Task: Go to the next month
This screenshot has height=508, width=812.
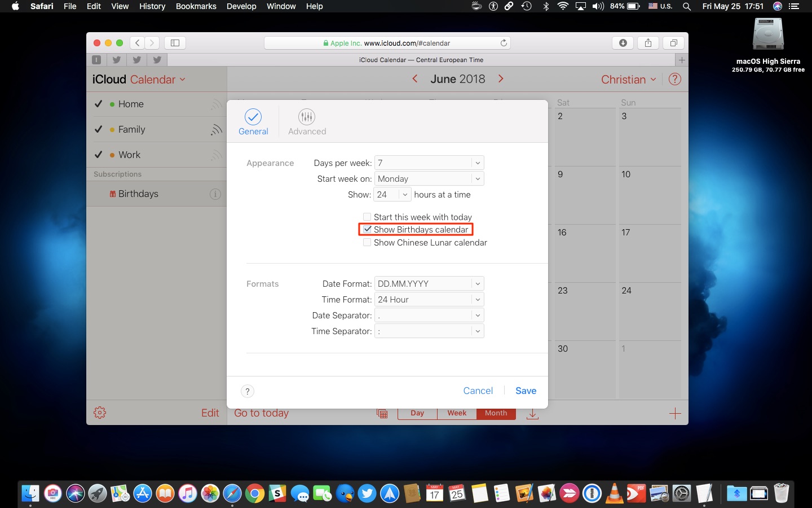Action: pos(501,79)
